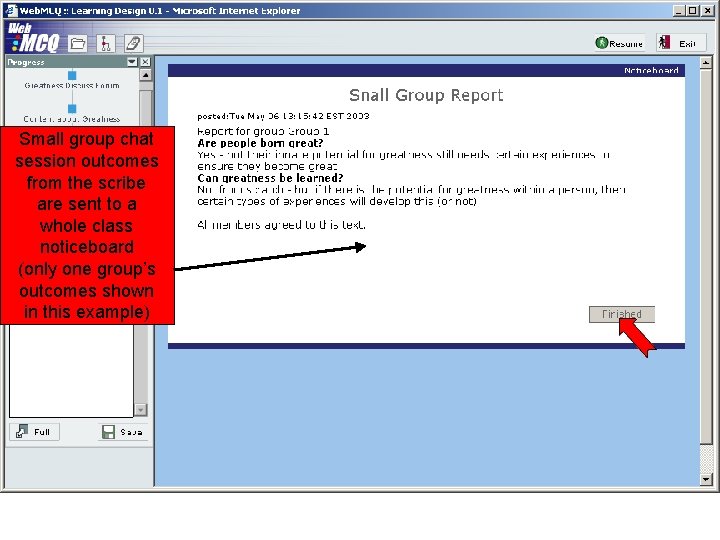This screenshot has width=720, height=540.
Task: Click the Exit button
Action: (x=680, y=43)
